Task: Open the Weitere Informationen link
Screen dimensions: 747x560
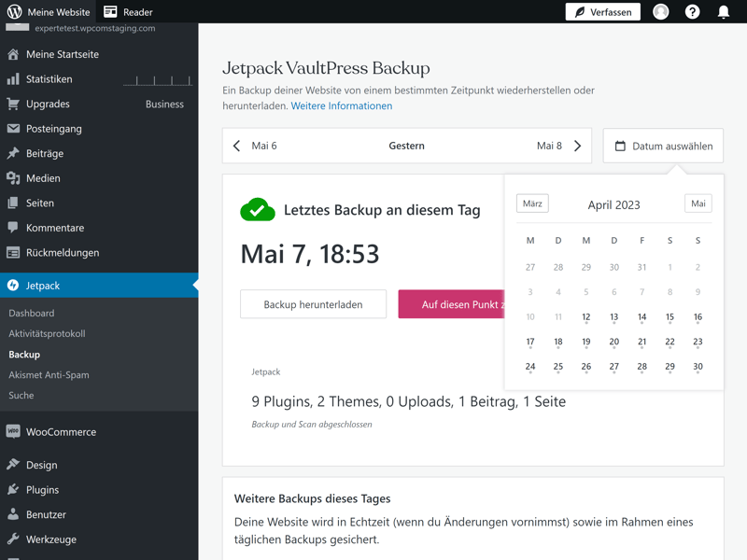Action: point(341,105)
